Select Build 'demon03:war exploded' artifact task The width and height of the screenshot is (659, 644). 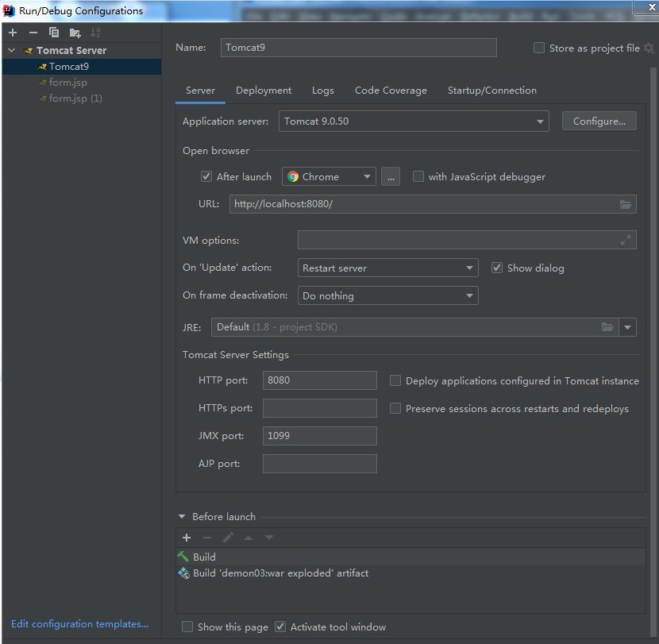pyautogui.click(x=410, y=573)
